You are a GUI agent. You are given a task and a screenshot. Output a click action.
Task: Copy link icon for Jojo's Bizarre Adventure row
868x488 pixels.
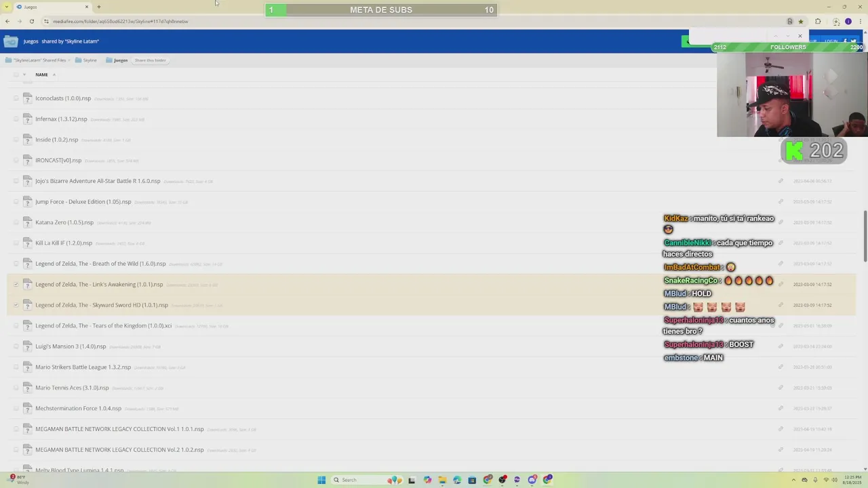coord(781,181)
